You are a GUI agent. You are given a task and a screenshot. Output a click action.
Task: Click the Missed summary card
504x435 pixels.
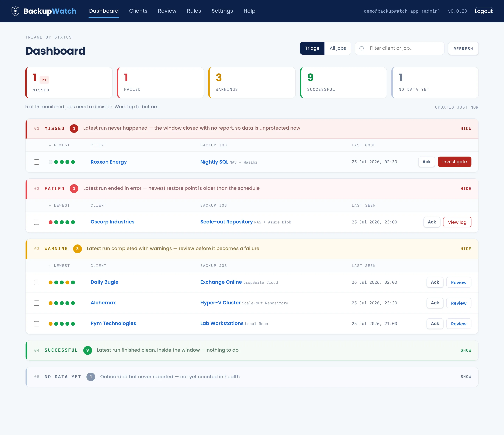coord(69,83)
